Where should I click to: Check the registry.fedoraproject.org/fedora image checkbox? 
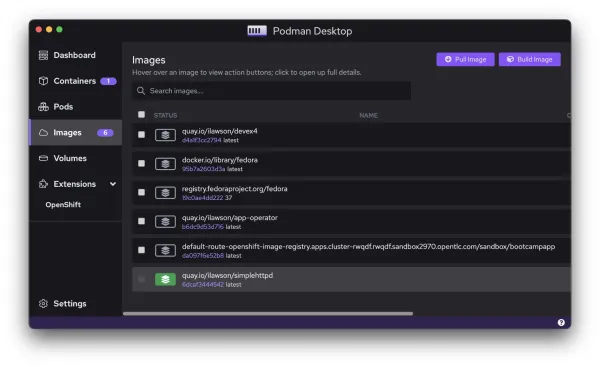click(x=142, y=192)
